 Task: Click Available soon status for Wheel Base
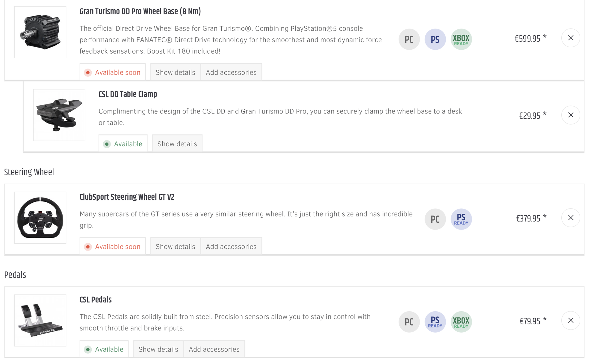112,72
